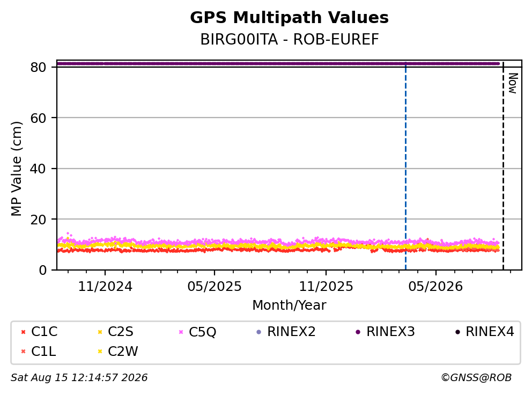Click the RINEX4 dark legend dot
This screenshot has width=532, height=394.
457,332
